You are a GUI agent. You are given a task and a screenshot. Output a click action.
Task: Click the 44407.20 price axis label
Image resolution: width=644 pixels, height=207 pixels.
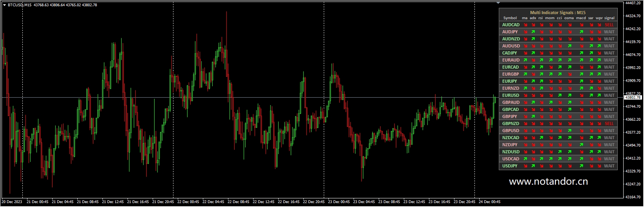coord(633,3)
